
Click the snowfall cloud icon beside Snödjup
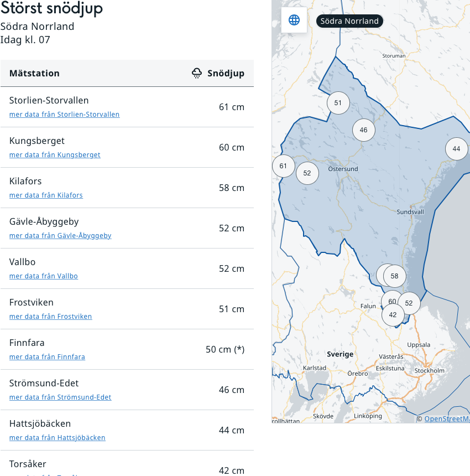pos(197,73)
